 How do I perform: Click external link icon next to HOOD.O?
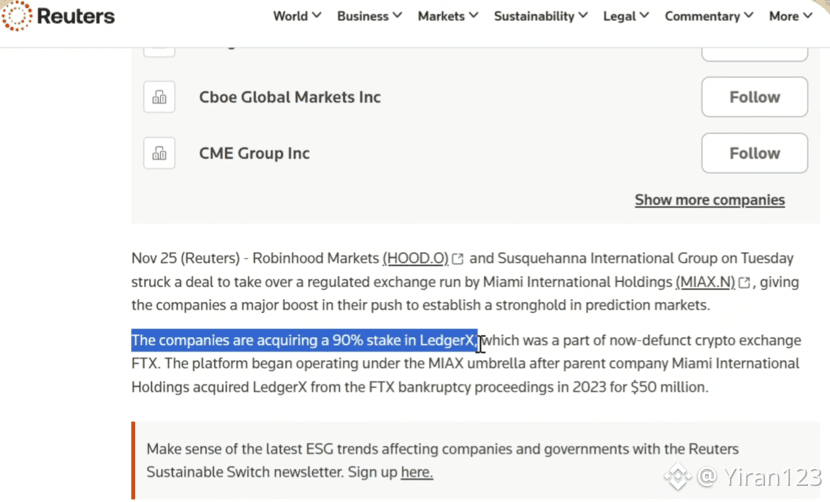[458, 259]
